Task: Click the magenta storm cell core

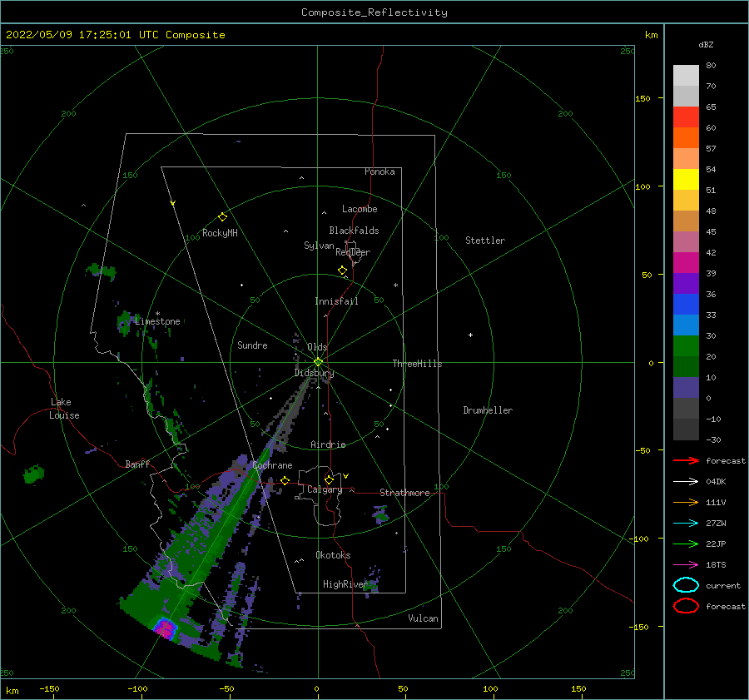Action: pyautogui.click(x=166, y=627)
